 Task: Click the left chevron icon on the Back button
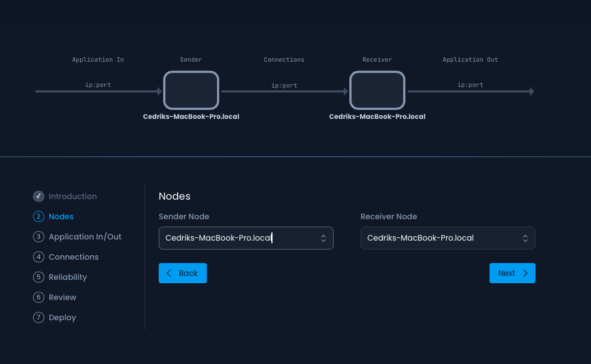point(169,273)
